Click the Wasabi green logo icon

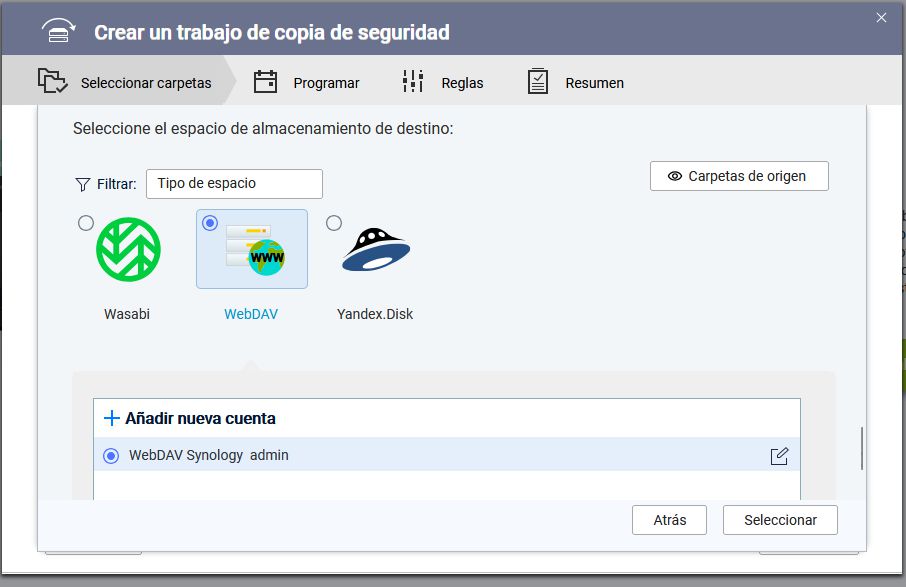(128, 250)
